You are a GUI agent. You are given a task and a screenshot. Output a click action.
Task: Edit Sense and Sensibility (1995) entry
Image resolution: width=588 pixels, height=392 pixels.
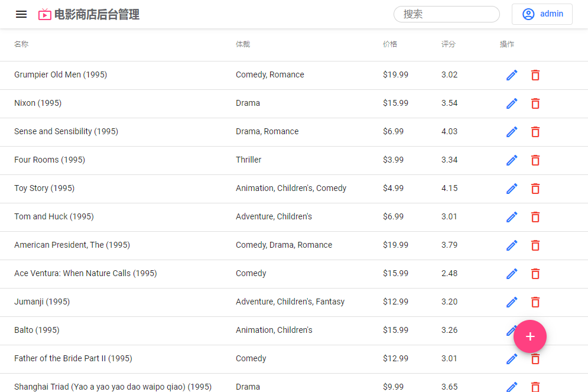tap(512, 132)
